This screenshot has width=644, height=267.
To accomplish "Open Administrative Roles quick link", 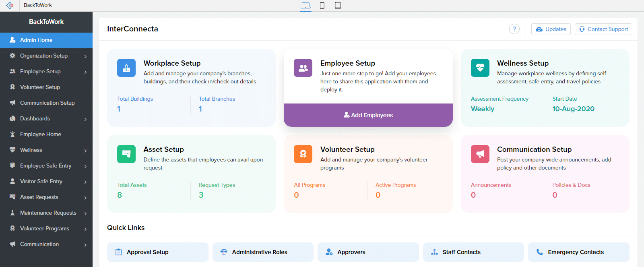I will coord(263,252).
